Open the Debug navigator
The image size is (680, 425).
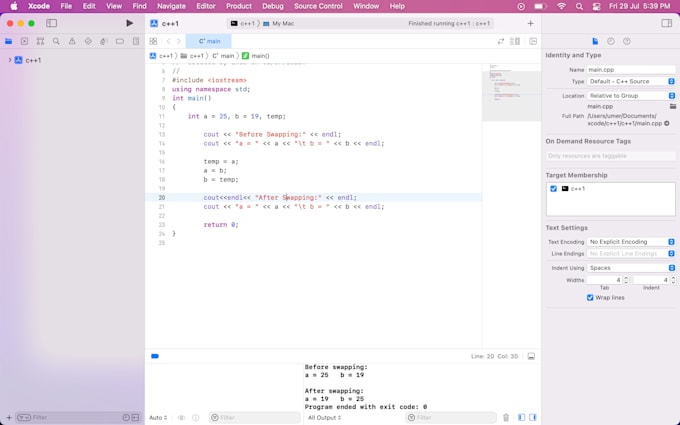tap(104, 42)
